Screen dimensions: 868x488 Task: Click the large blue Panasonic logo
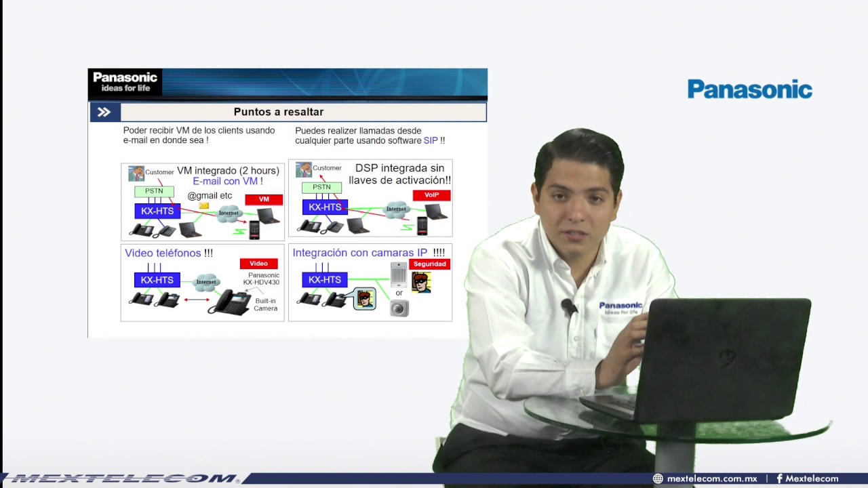click(x=750, y=89)
